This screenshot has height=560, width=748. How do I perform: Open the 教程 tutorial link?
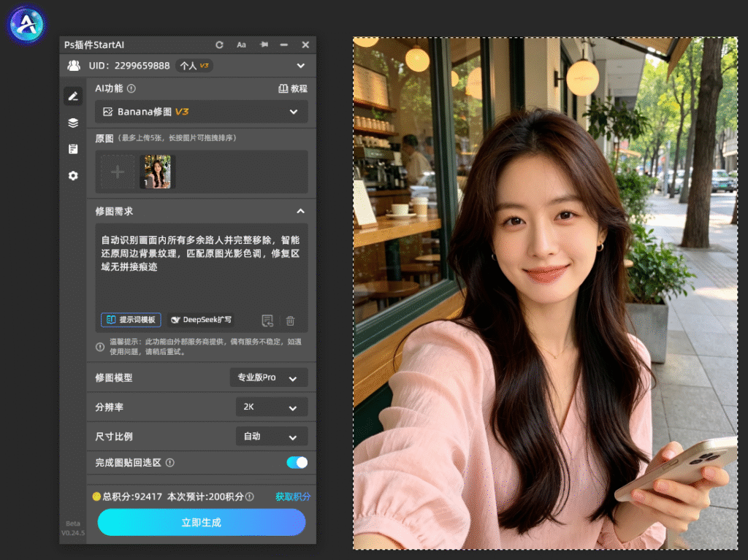(293, 89)
